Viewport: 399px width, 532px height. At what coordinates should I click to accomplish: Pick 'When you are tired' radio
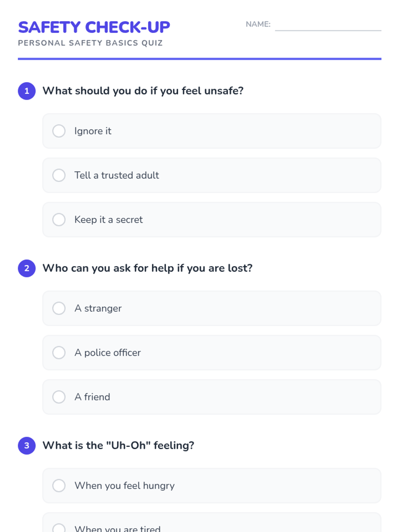59,528
